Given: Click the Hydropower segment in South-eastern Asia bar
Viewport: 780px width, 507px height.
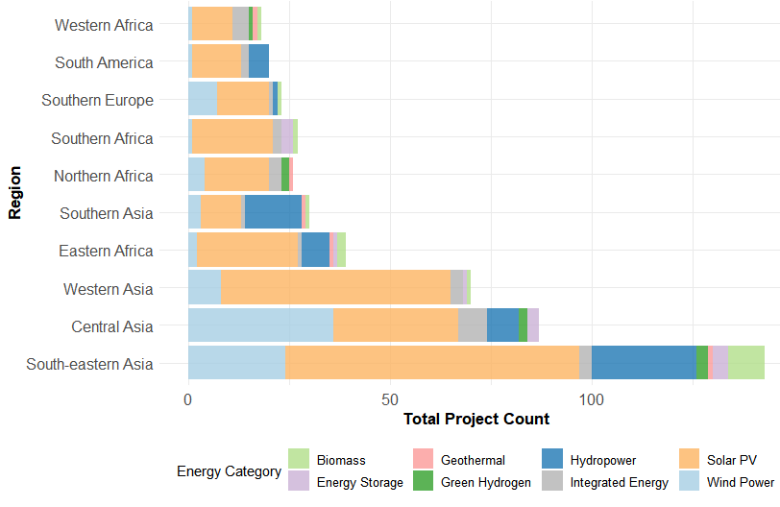Looking at the screenshot, I should point(643,363).
